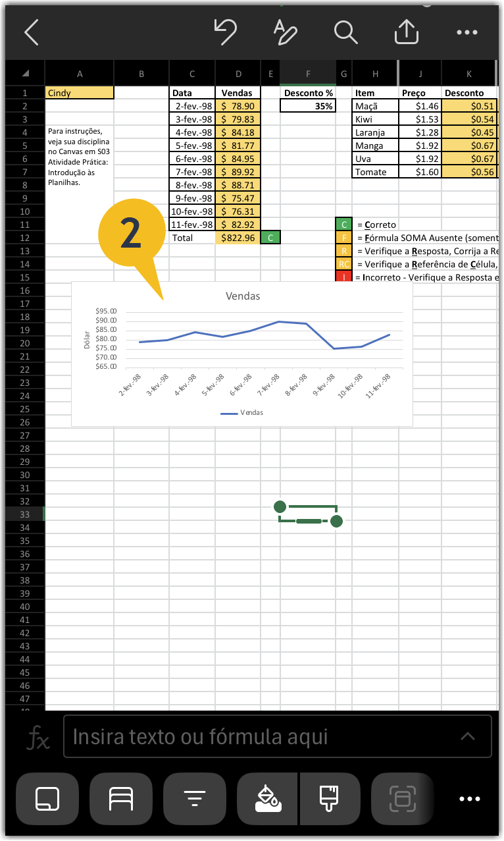
Task: Select column K header
Action: point(469,74)
